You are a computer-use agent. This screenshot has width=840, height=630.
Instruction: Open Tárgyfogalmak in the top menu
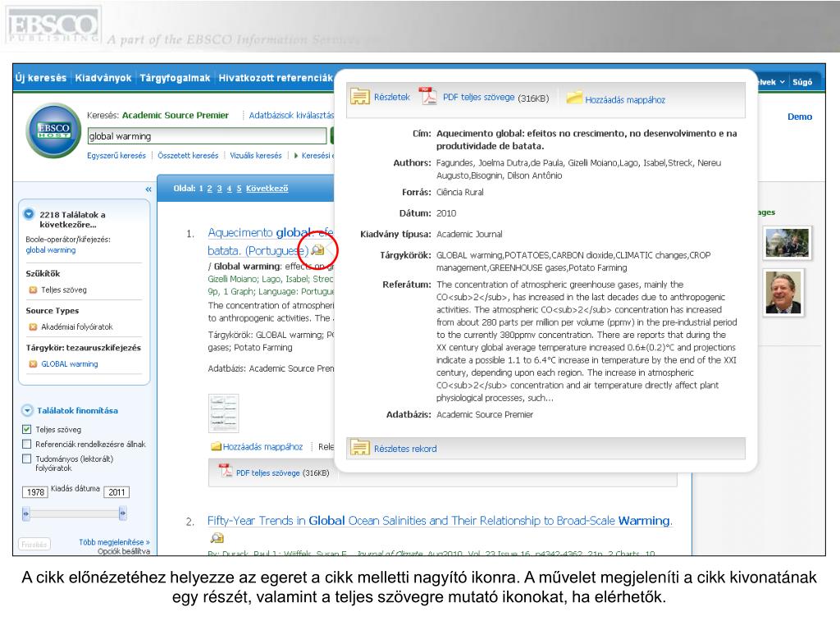[176, 78]
